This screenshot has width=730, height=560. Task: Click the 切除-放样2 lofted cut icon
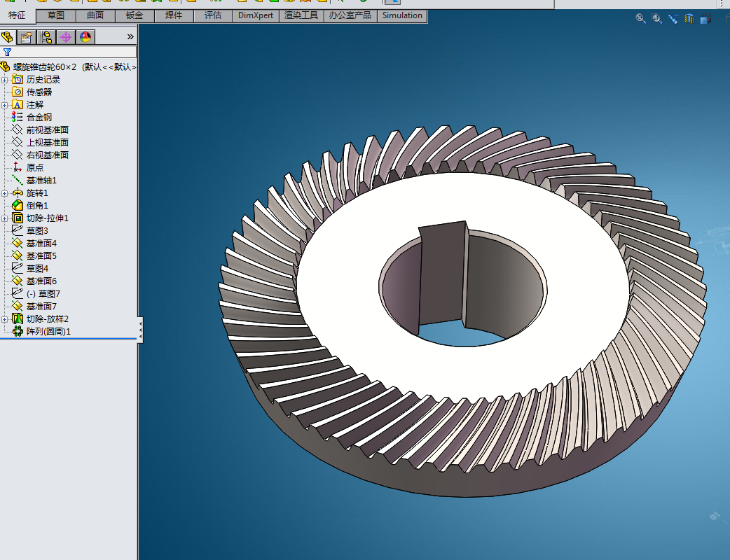coord(18,318)
